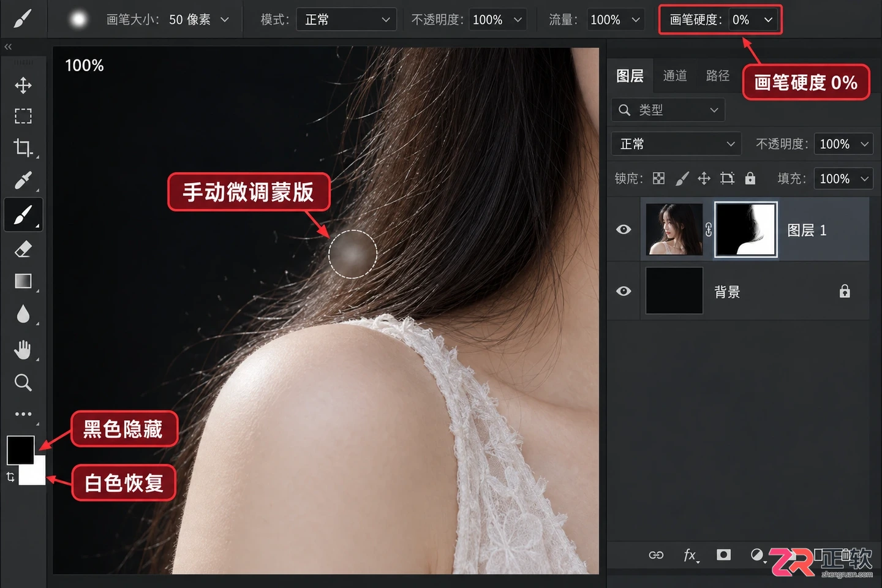Click the link layers icon
The height and width of the screenshot is (588, 882).
[656, 555]
